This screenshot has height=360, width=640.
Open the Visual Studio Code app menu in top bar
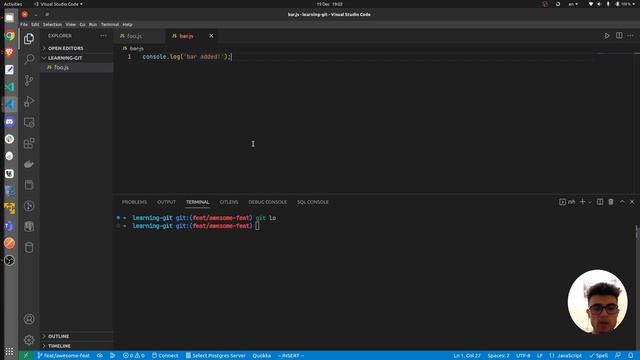tap(58, 4)
